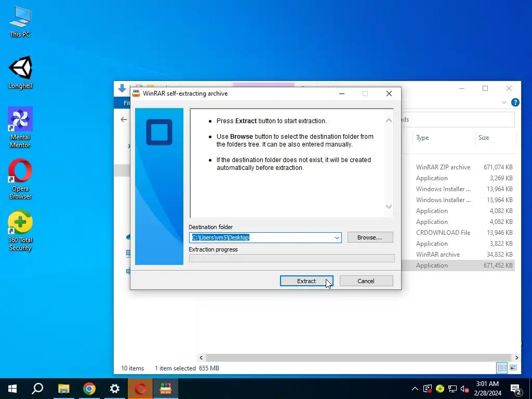Click Explorer scrollbar right arrow

(x=517, y=357)
